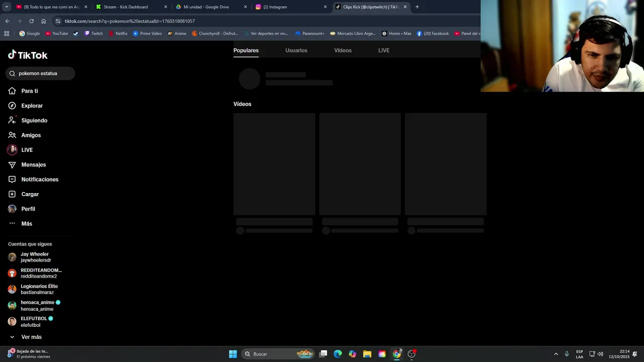Open the Google bookmark
This screenshot has height=362, width=644.
click(30, 34)
